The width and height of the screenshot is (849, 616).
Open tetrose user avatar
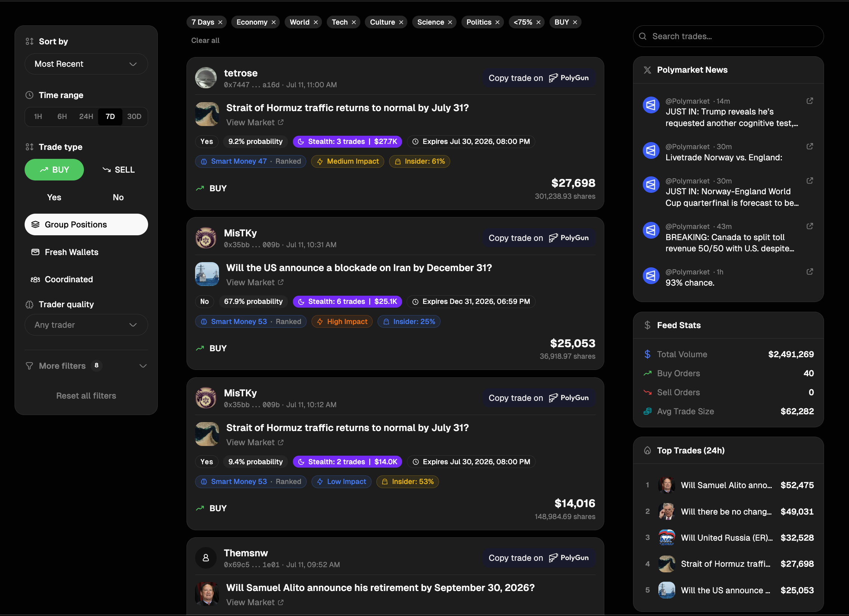pyautogui.click(x=206, y=78)
